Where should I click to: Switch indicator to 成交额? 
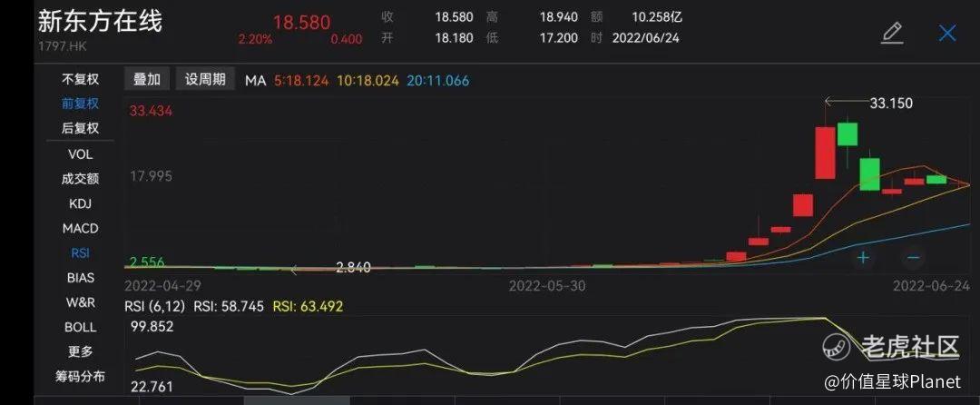80,179
